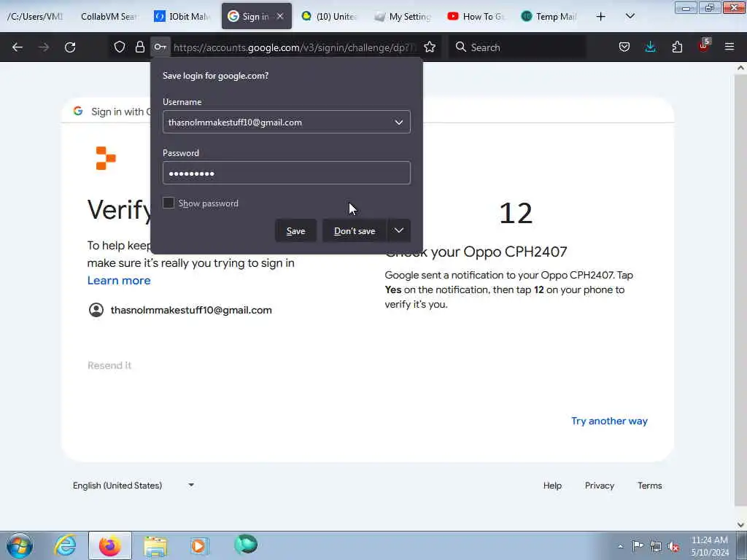The width and height of the screenshot is (747, 560).
Task: Tick the Show password checkbox
Action: 169,203
